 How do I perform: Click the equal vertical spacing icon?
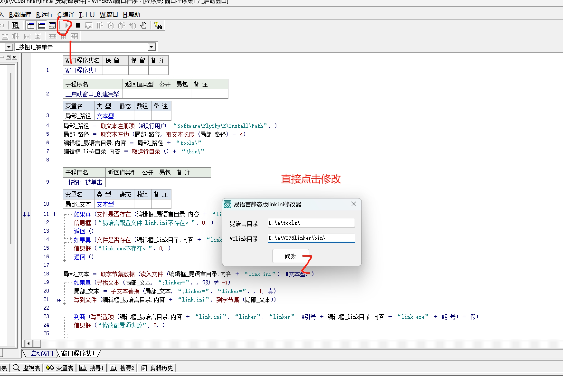click(x=38, y=37)
